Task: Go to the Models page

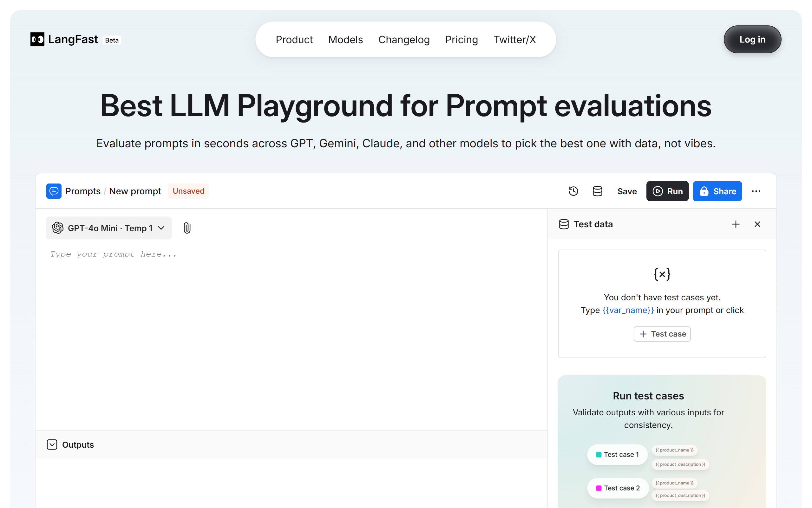Action: coord(346,40)
